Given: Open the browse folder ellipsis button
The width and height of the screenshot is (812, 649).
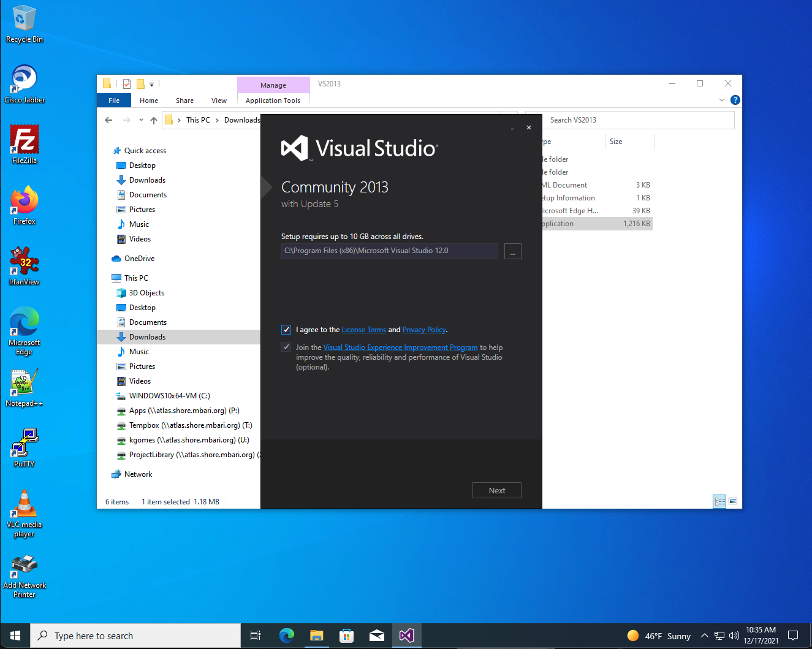Looking at the screenshot, I should (513, 251).
